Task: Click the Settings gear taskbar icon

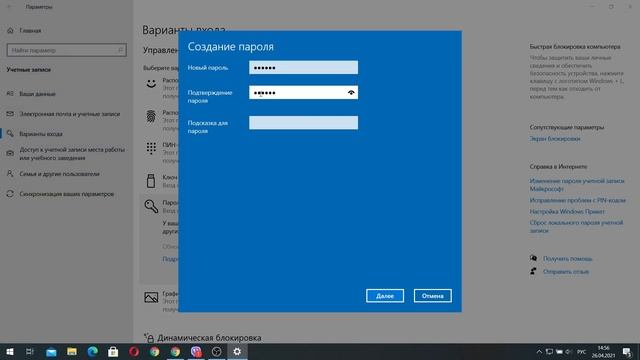Action: coord(237,351)
